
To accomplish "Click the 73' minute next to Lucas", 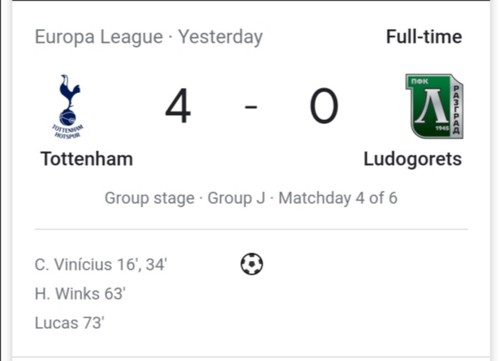I will tap(94, 323).
